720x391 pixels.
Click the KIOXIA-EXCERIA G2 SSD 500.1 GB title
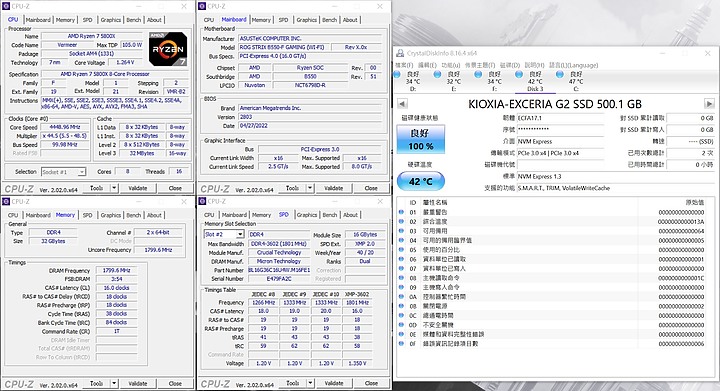555,104
